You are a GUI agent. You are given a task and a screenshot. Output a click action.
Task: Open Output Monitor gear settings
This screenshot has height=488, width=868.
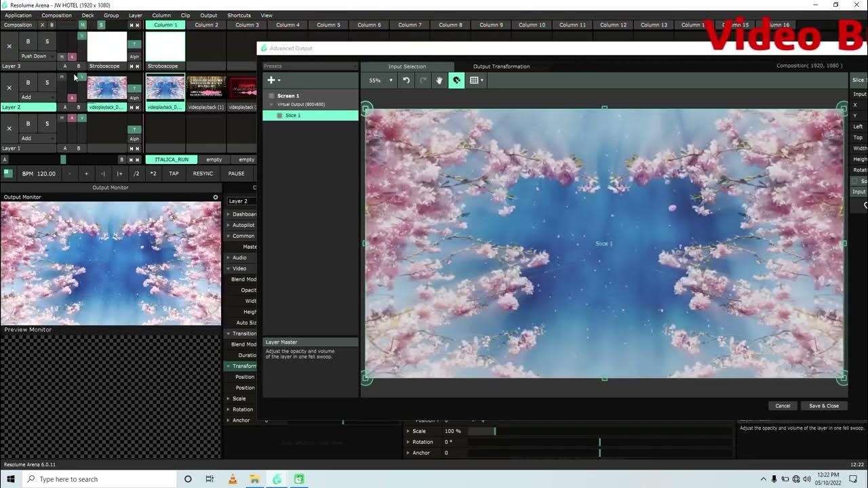click(x=216, y=197)
